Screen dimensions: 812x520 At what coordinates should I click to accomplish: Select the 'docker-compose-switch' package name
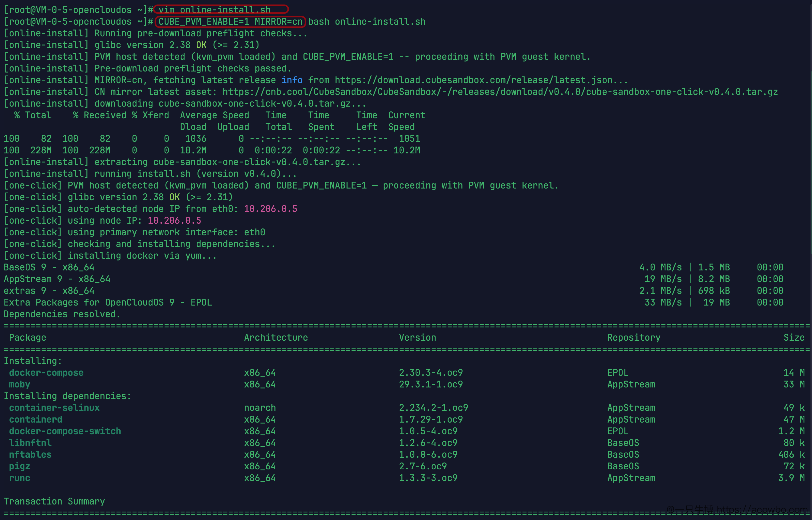(x=65, y=431)
